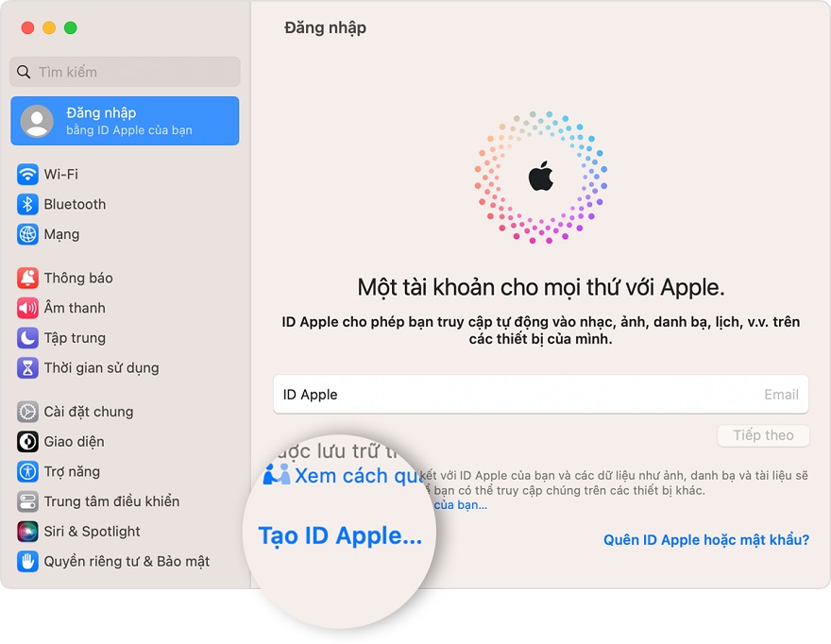Click the Tập trung moon icon
The image size is (831, 644).
(27, 338)
